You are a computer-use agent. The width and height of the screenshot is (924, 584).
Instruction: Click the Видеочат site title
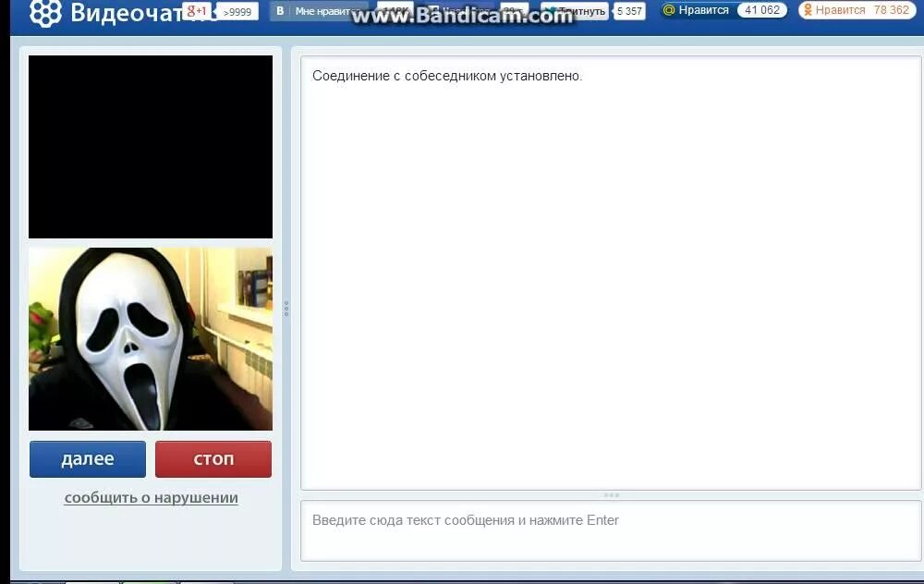[127, 13]
